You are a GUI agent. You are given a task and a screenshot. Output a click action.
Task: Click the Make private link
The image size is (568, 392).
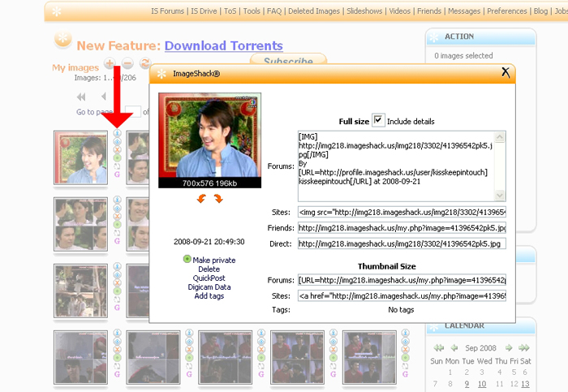tap(214, 261)
